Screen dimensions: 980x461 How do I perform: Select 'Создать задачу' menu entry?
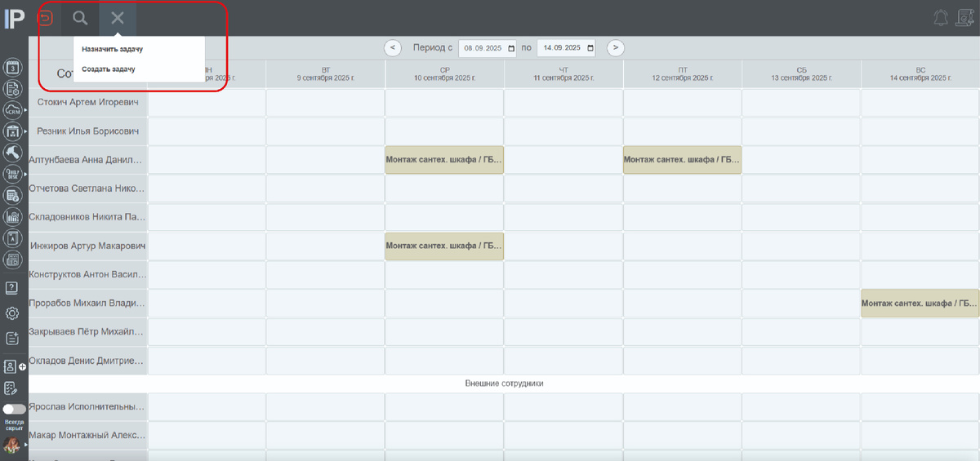[x=109, y=69]
